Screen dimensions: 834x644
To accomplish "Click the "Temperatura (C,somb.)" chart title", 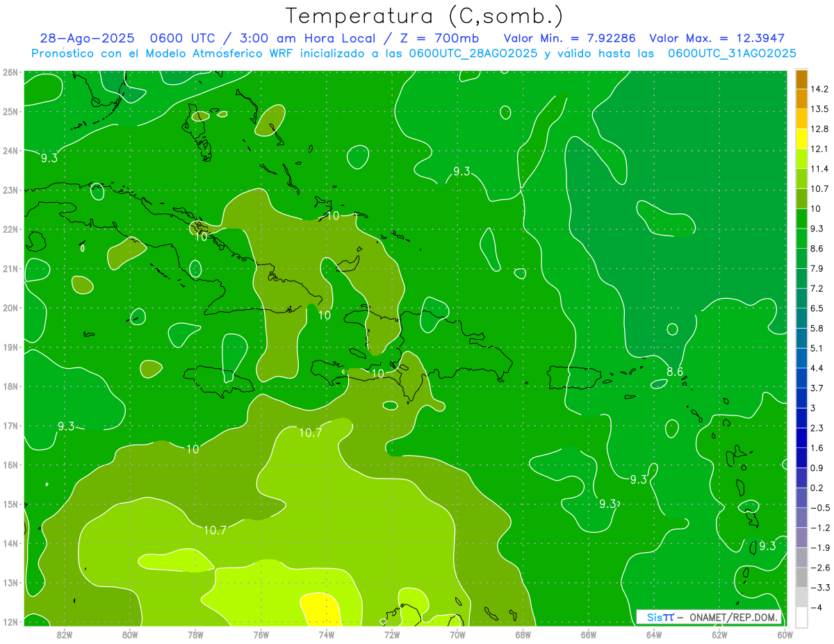I will [x=424, y=16].
